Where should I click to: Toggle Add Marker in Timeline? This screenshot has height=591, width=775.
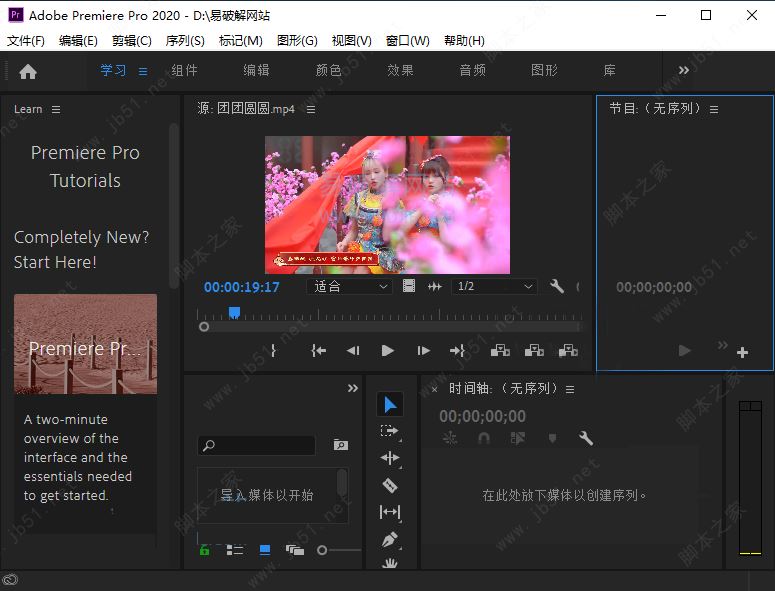point(552,438)
